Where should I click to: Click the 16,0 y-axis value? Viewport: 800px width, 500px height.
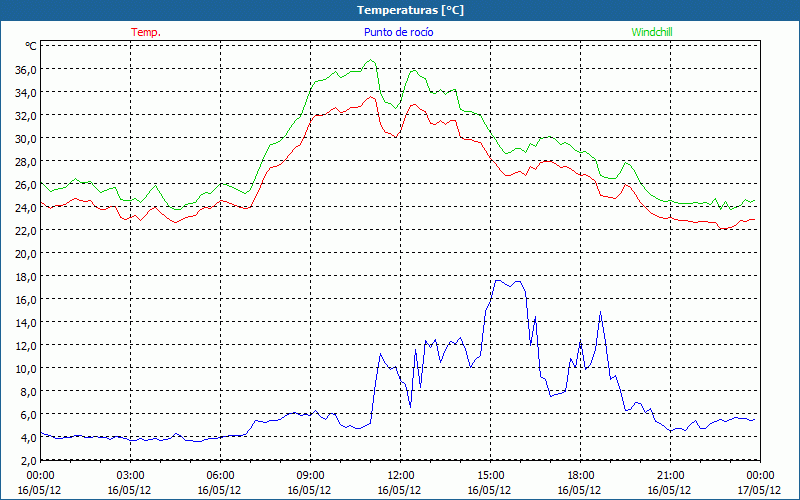coord(26,299)
